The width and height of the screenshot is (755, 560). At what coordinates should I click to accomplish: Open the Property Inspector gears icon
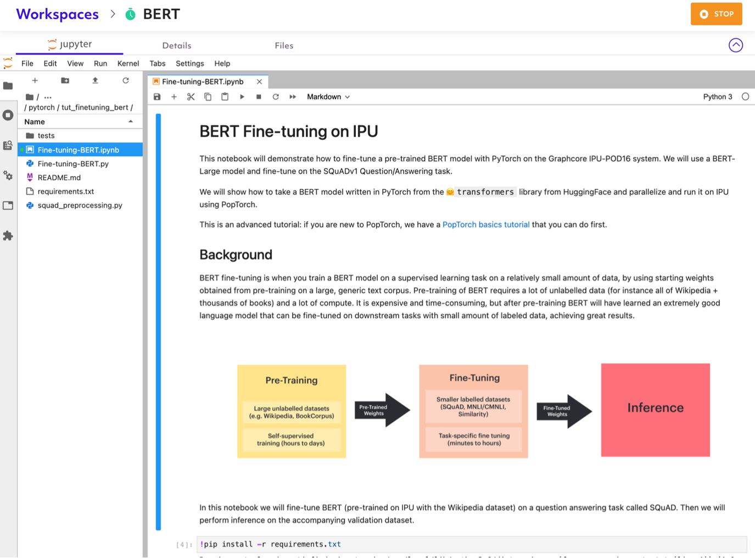[x=8, y=176]
